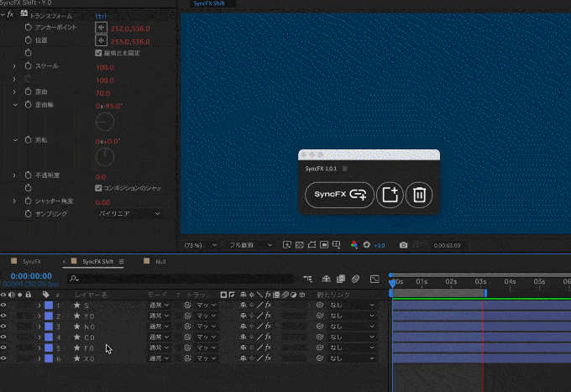Toggle stopwatch for シャッター角度 property
The width and height of the screenshot is (571, 392).
tap(28, 201)
